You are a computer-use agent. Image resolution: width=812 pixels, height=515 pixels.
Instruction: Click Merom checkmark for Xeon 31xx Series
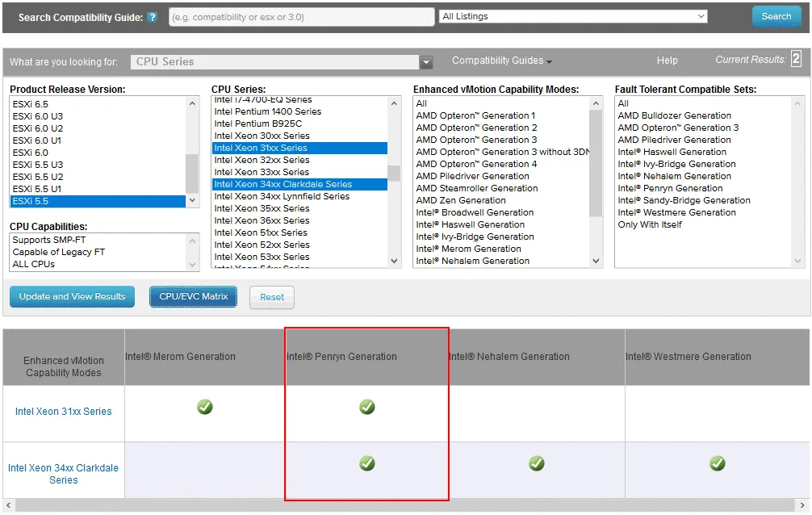tap(205, 407)
